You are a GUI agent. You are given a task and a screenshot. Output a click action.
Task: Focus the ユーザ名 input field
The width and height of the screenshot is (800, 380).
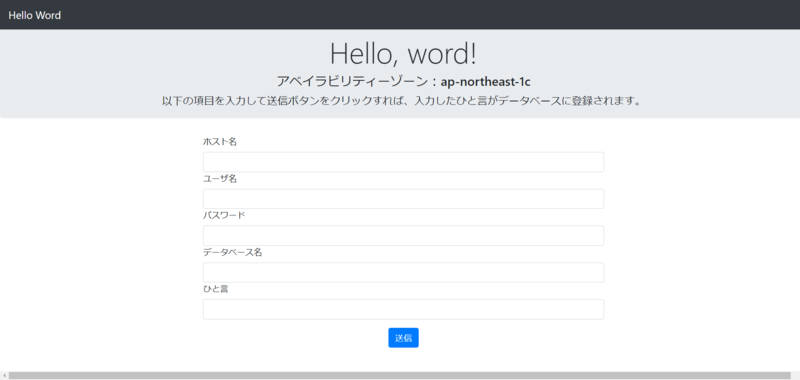(404, 199)
